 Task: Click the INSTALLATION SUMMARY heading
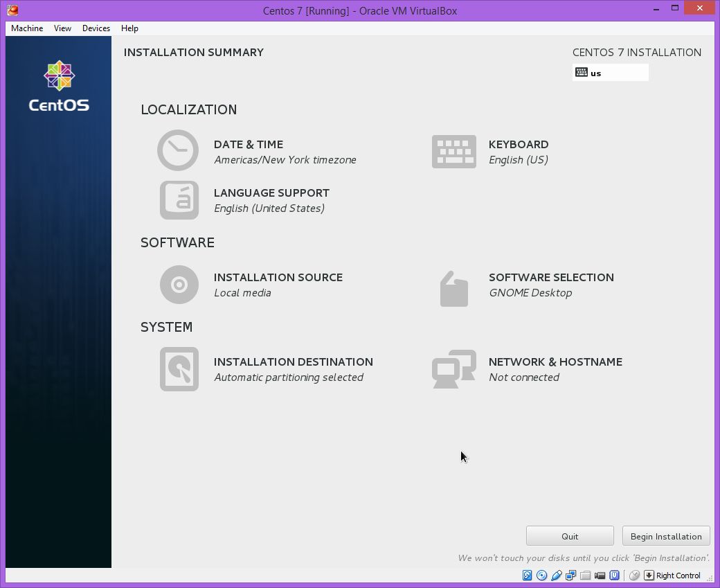(194, 53)
